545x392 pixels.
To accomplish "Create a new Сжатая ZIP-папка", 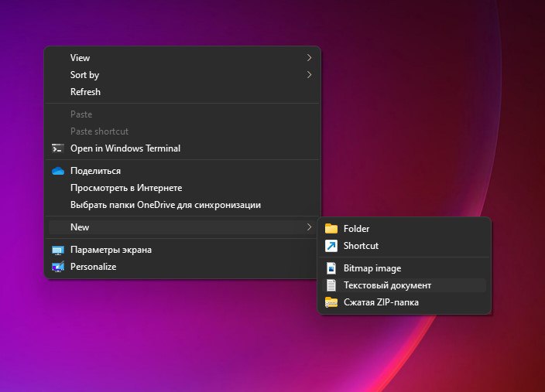I will coord(404,302).
